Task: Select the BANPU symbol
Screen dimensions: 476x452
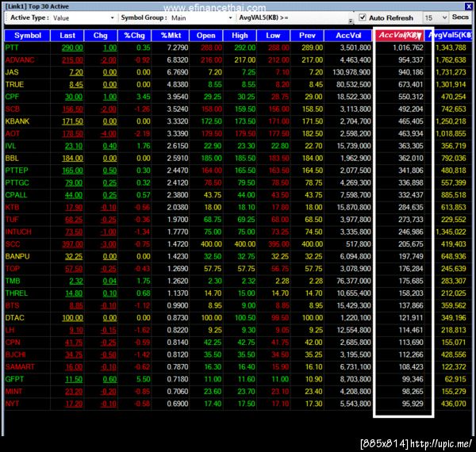Action: (17, 257)
